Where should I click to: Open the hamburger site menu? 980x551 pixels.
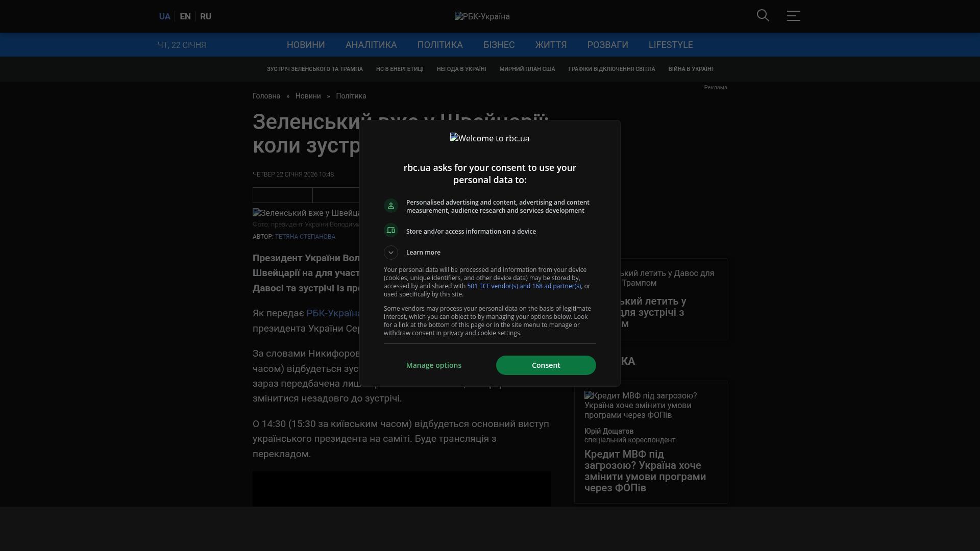coord(793,16)
